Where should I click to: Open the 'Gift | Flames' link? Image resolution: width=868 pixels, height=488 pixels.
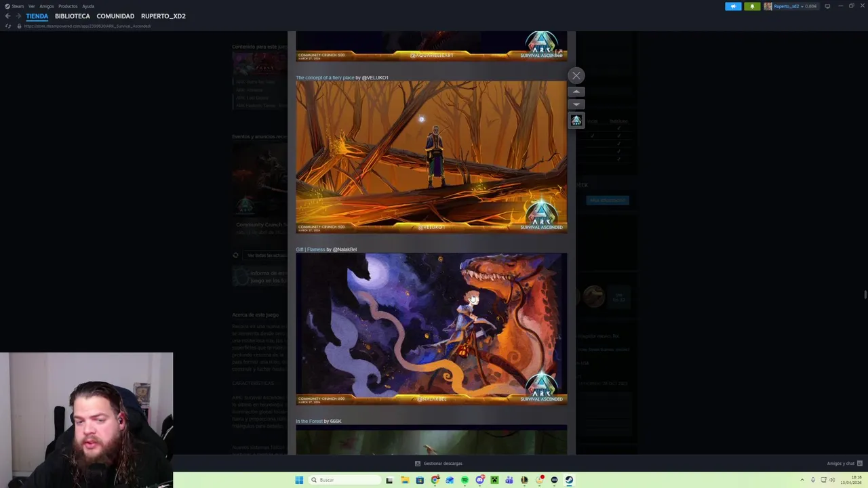311,249
